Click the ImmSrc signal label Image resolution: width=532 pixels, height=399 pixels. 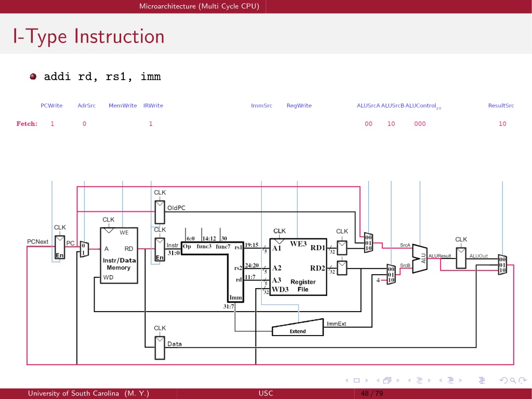[x=262, y=106]
